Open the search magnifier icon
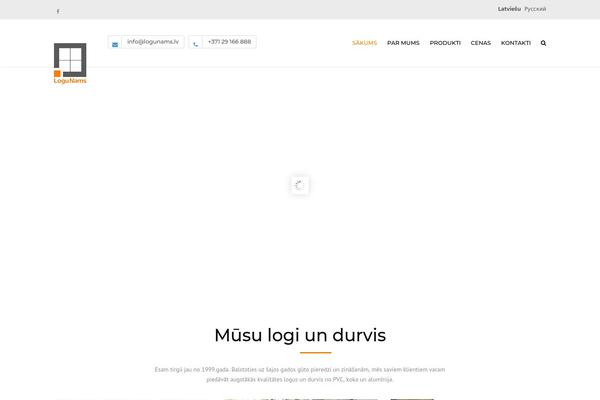Image resolution: width=600 pixels, height=400 pixels. 543,43
